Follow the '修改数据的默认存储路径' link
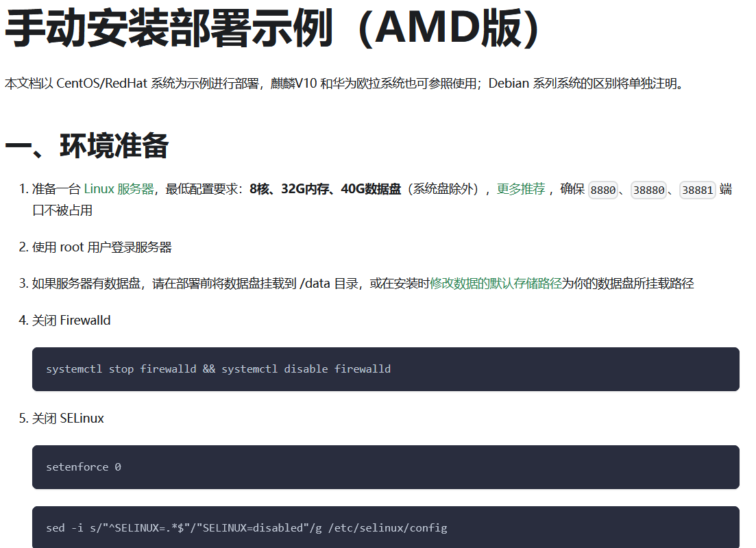Viewport: 756px width, 548px height. point(496,284)
